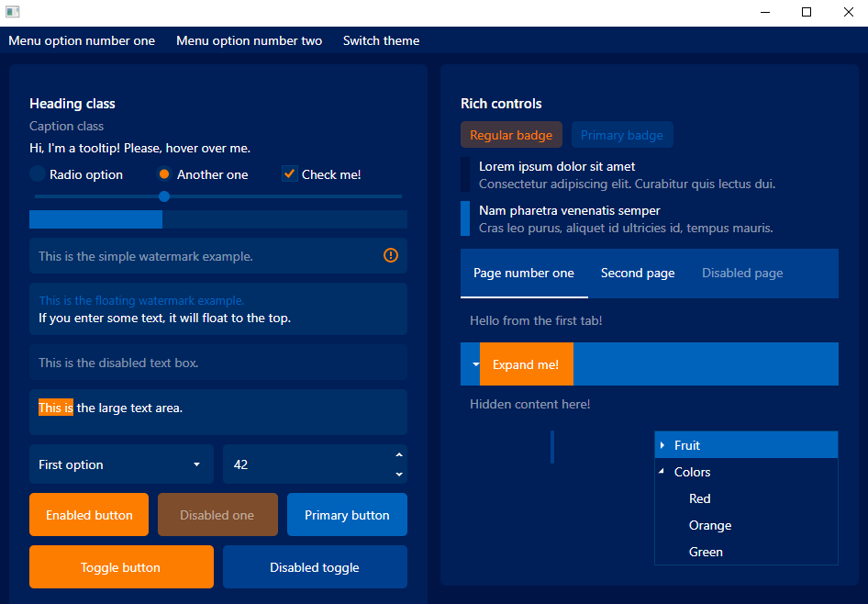868x604 pixels.
Task: Click Switch theme in menu bar
Action: coord(381,40)
